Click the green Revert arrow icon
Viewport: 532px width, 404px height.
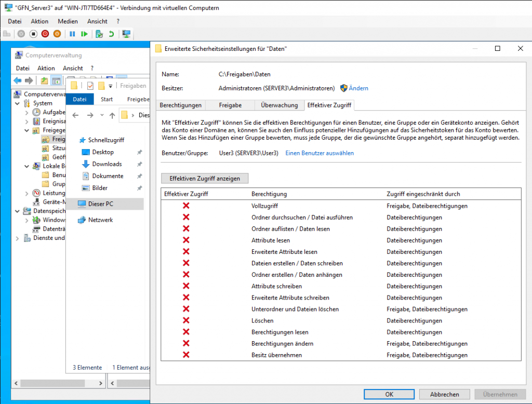pos(111,34)
